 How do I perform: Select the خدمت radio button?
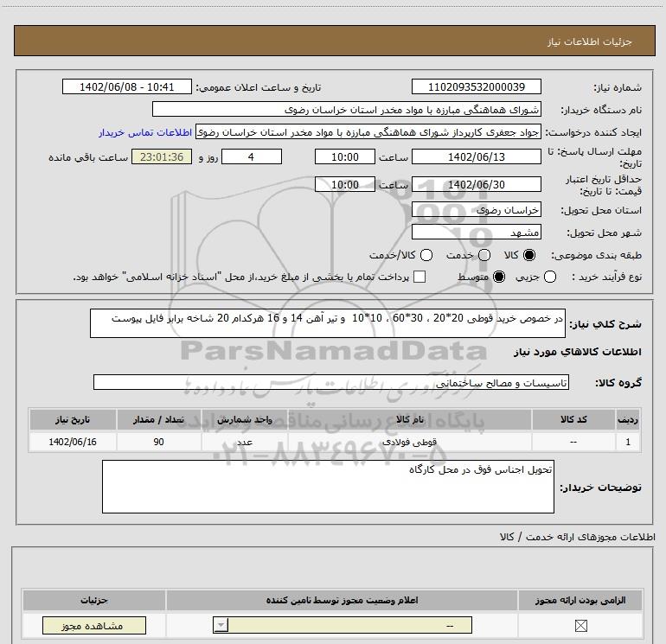click(x=484, y=255)
